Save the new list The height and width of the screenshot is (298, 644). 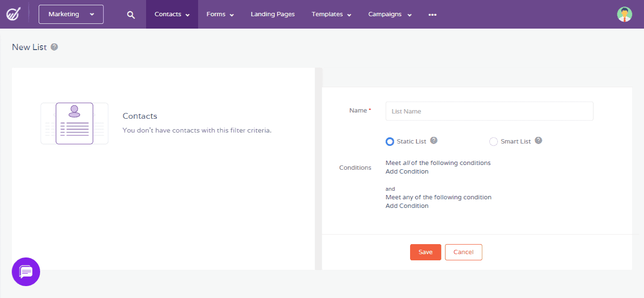[425, 252]
